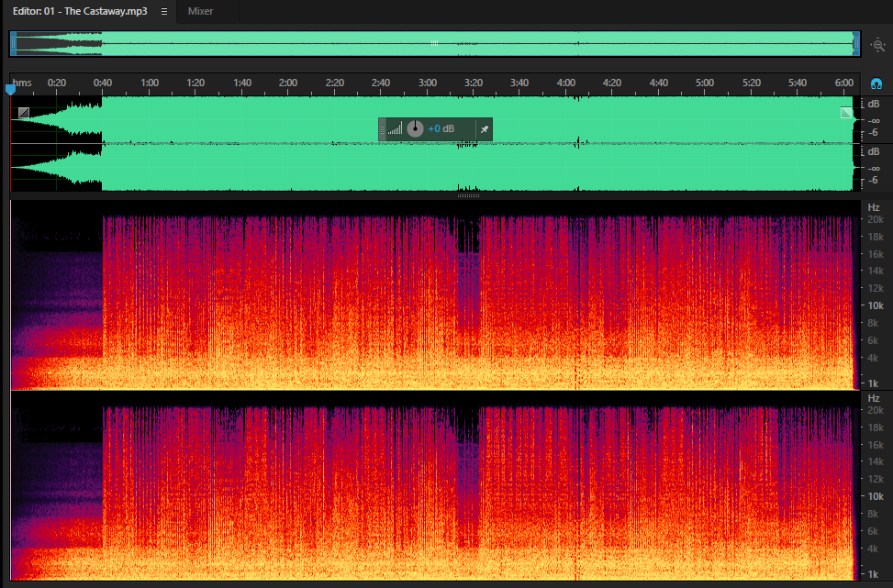Open the Editor panel menu icon
893x588 pixels.
[x=164, y=11]
